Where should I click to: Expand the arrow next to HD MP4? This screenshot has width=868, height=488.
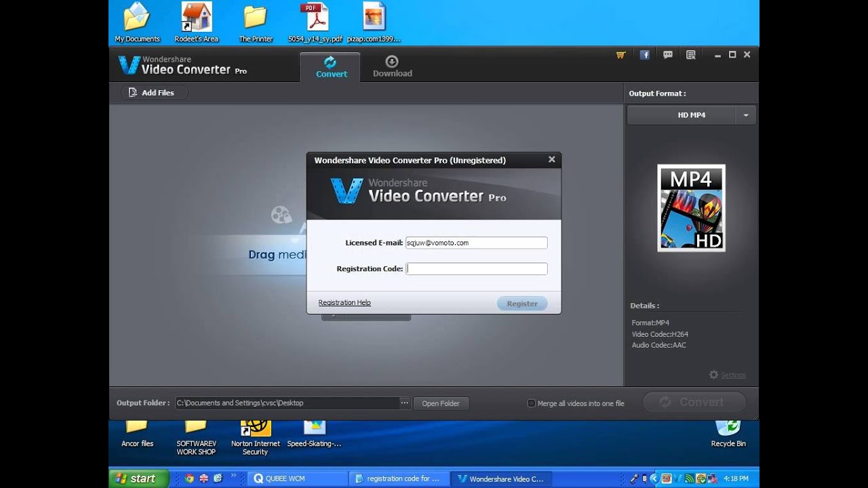pyautogui.click(x=746, y=115)
